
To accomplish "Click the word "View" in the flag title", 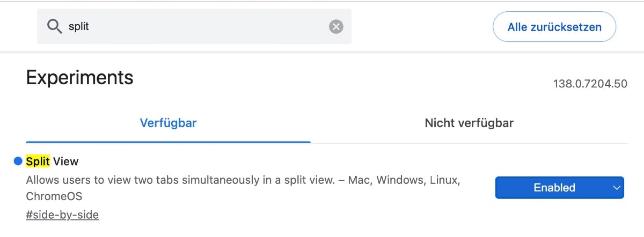I will coord(65,161).
